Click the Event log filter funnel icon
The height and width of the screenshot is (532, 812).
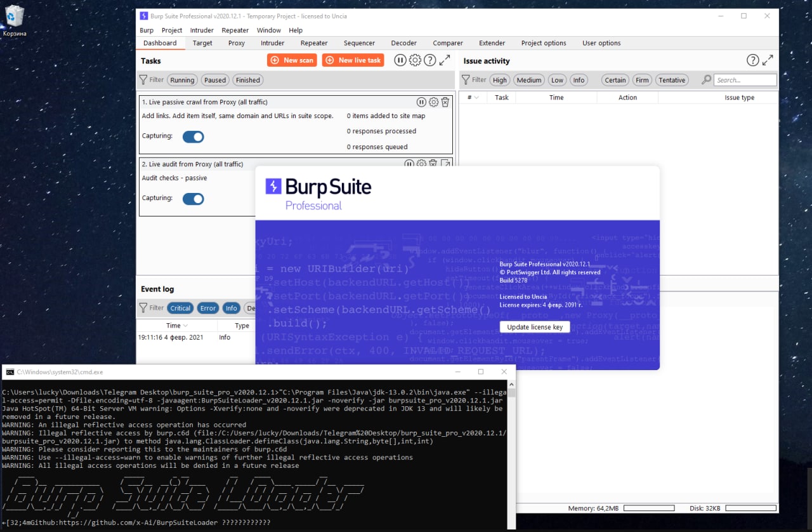pos(143,308)
